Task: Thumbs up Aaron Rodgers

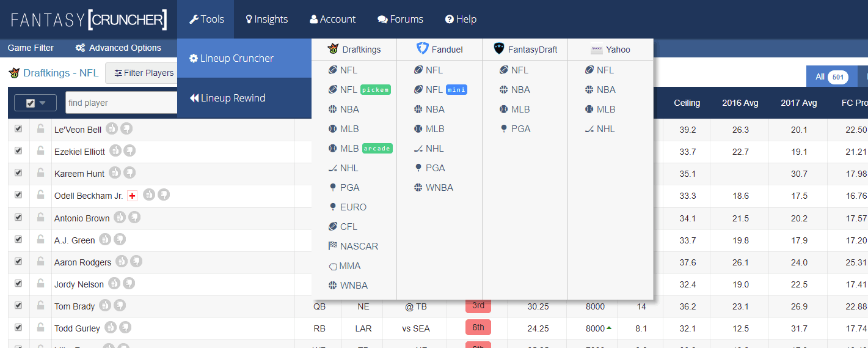Action: point(122,261)
